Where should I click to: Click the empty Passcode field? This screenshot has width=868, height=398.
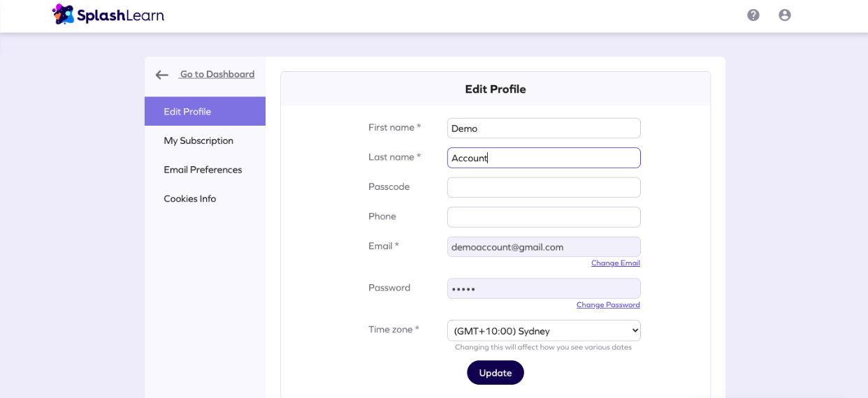pyautogui.click(x=544, y=187)
